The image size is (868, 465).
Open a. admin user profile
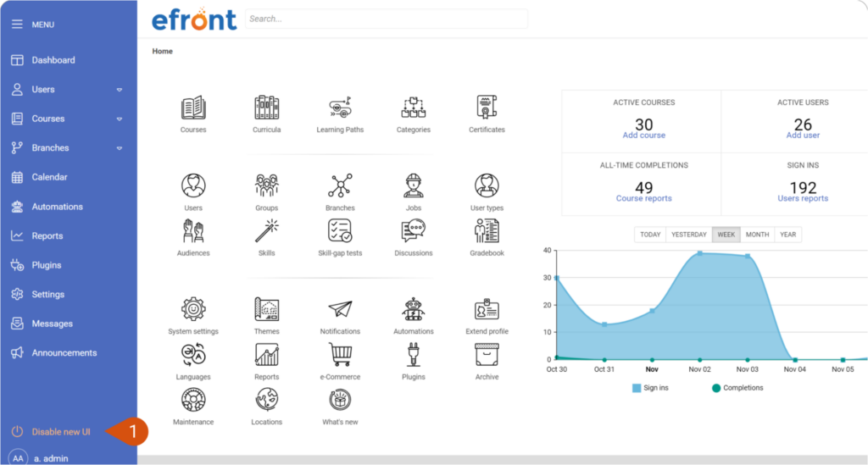tap(51, 458)
